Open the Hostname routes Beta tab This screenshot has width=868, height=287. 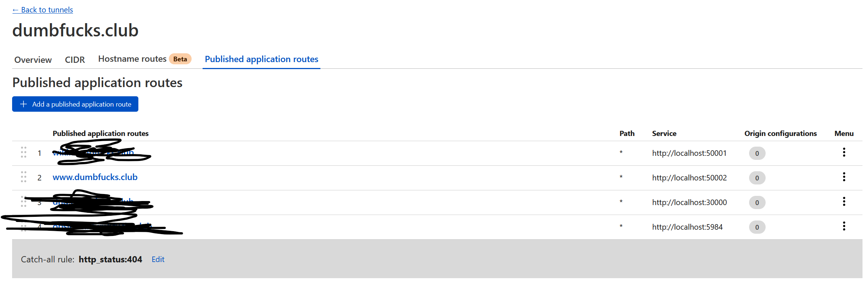coord(132,58)
